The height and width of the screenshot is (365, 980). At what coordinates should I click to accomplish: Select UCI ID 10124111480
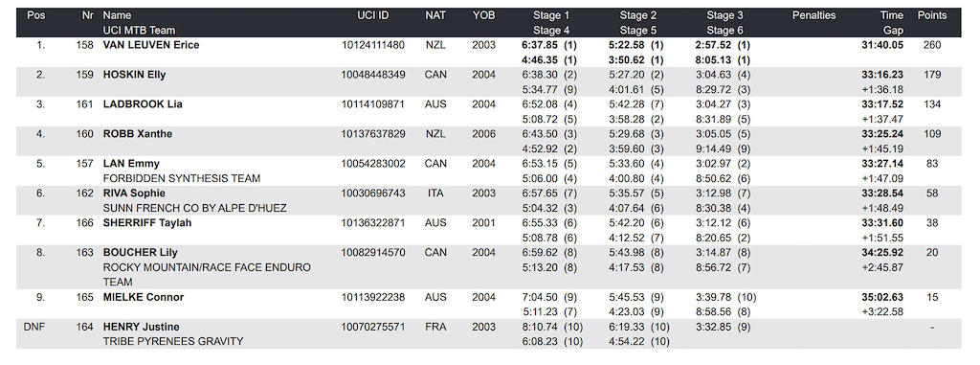[374, 45]
